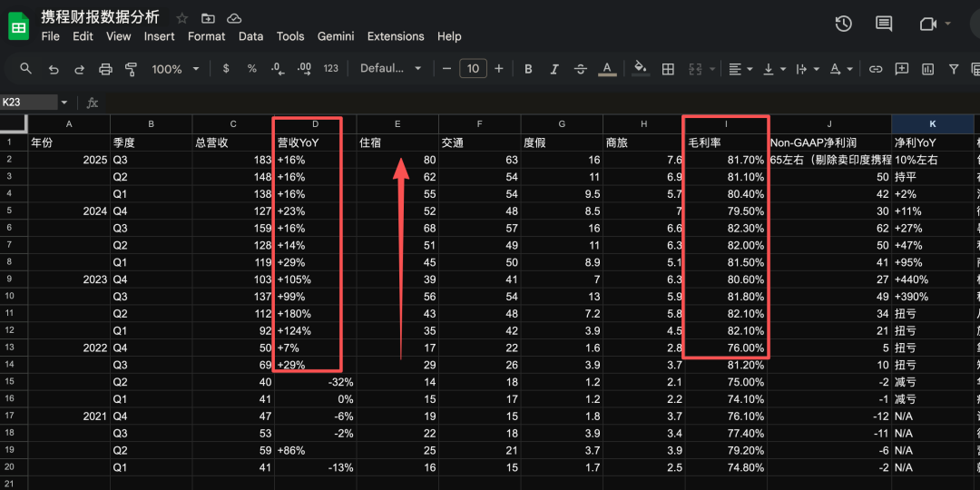This screenshot has height=490, width=980.
Task: Click the K23 name box field
Action: 29,103
